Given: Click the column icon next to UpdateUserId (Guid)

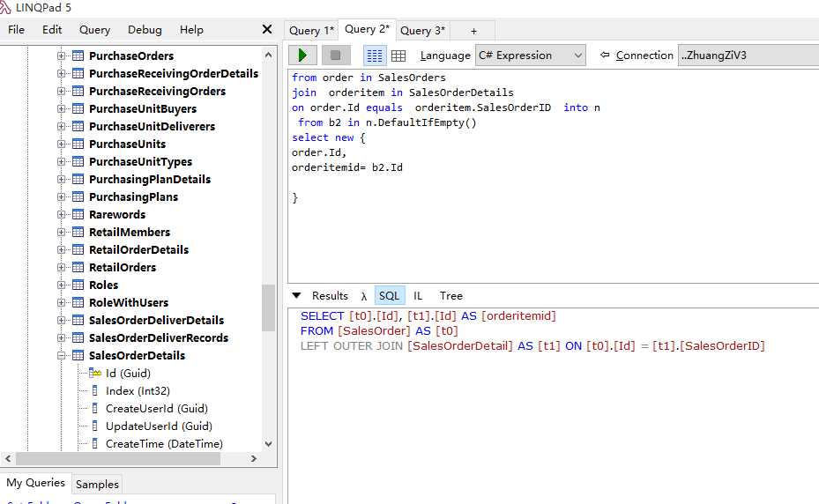Looking at the screenshot, I should (x=94, y=426).
